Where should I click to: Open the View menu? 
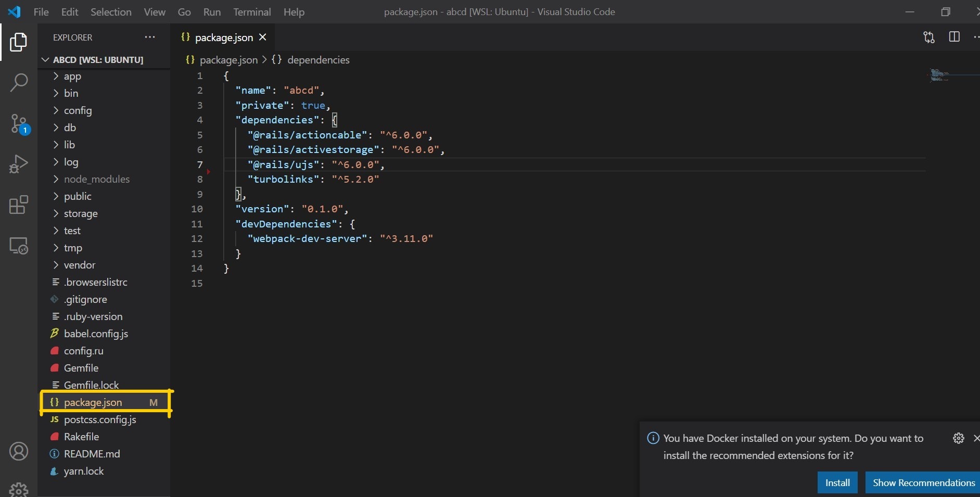tap(155, 12)
